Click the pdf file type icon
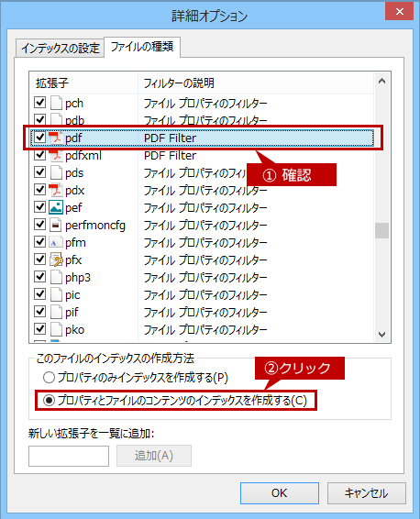 click(56, 138)
